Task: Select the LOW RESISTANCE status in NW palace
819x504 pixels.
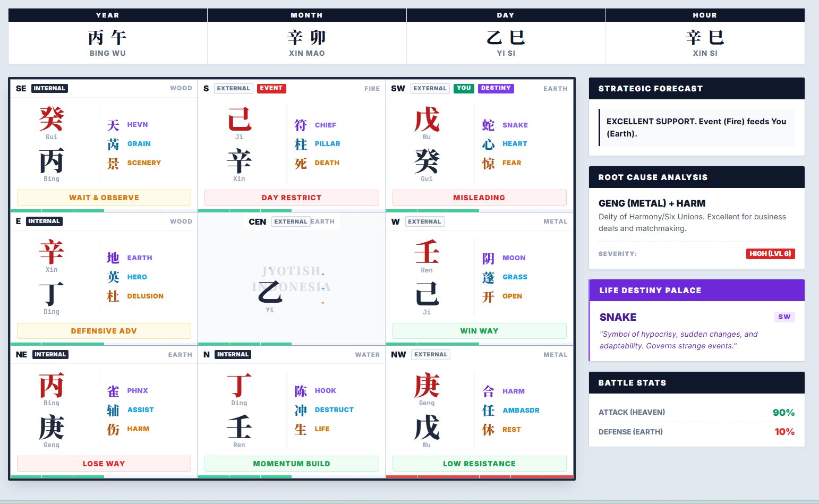Action: pyautogui.click(x=479, y=464)
